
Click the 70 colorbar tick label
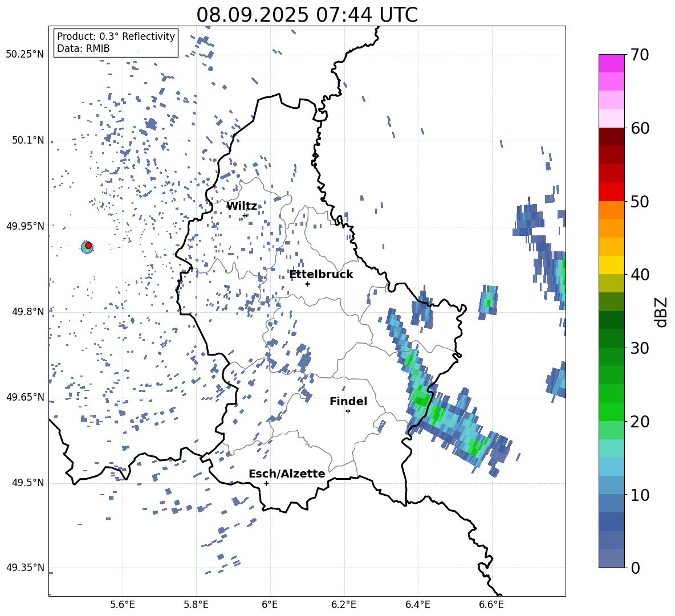click(x=640, y=55)
